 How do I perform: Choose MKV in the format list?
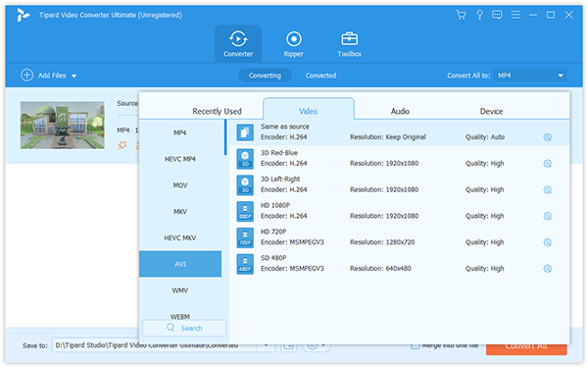click(x=180, y=211)
